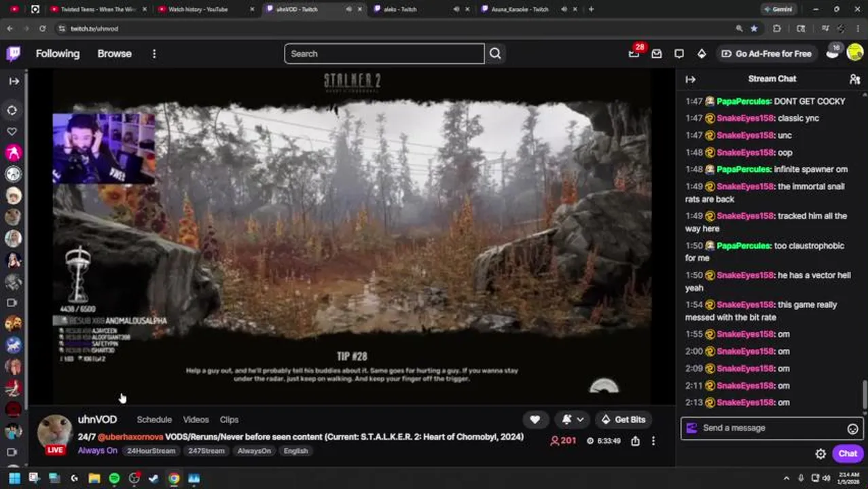Expand the left followed-channels sidebar
Screen dimensions: 868x489
point(14,81)
